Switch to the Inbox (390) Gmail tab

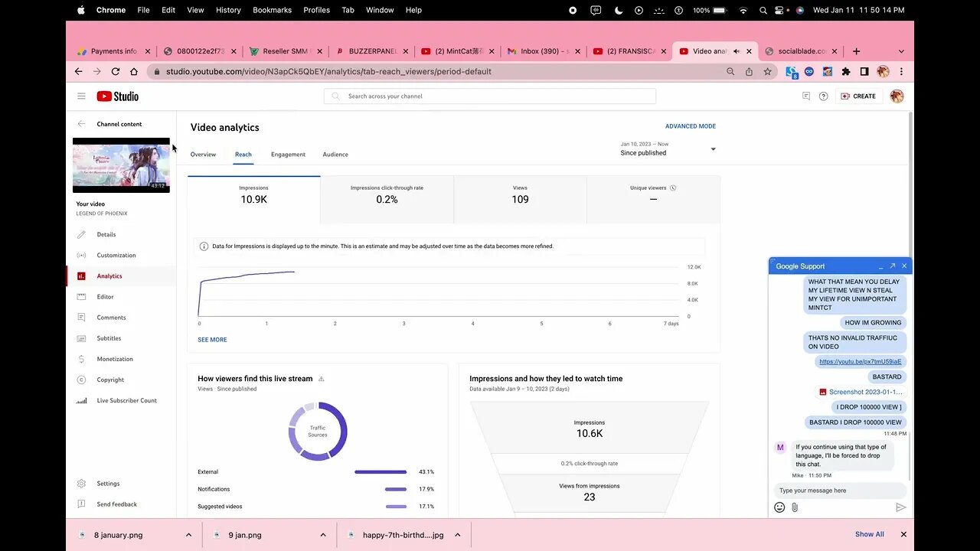(x=544, y=51)
